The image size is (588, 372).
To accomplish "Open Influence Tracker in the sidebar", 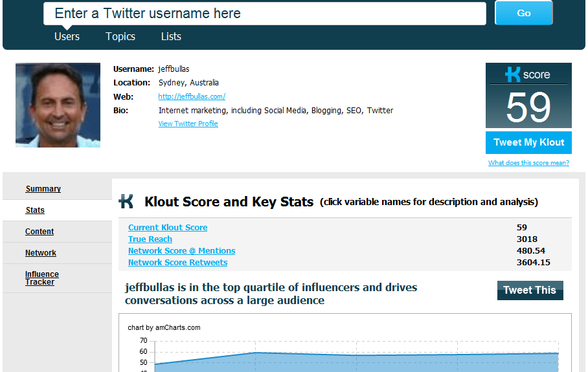I will coord(42,278).
